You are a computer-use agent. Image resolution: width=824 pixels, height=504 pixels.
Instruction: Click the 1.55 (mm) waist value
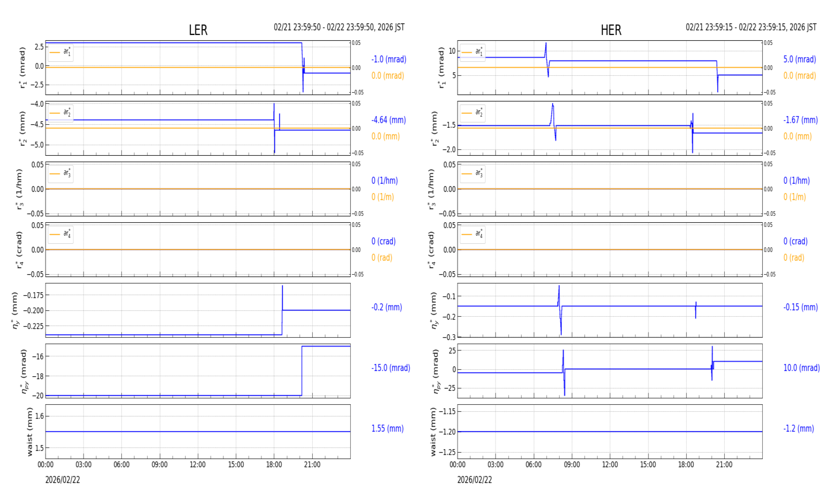click(x=387, y=429)
